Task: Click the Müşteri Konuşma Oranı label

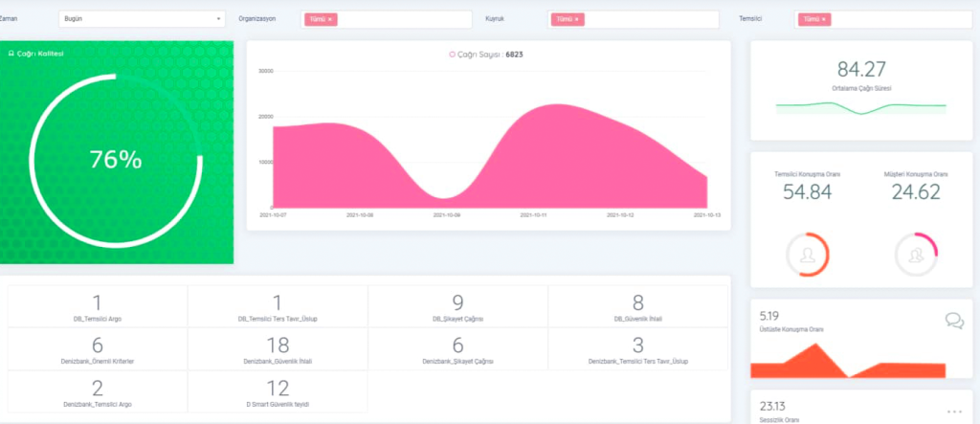Action: pos(916,174)
